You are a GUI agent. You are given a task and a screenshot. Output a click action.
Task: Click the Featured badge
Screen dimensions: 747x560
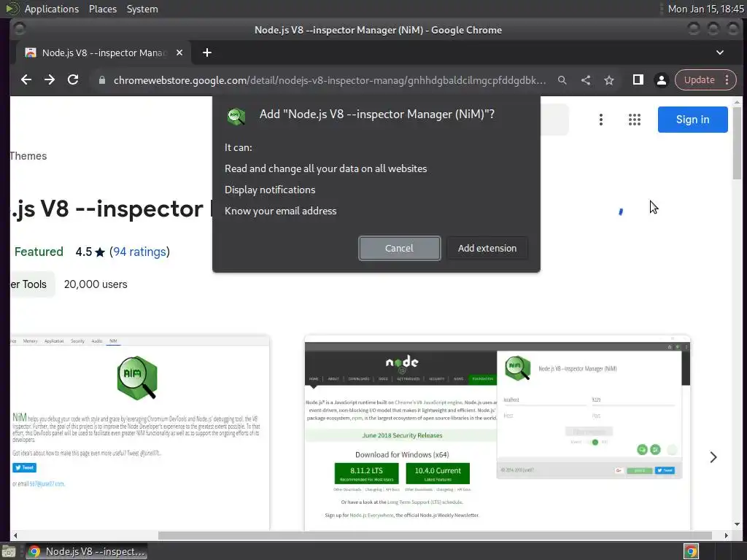pos(39,252)
